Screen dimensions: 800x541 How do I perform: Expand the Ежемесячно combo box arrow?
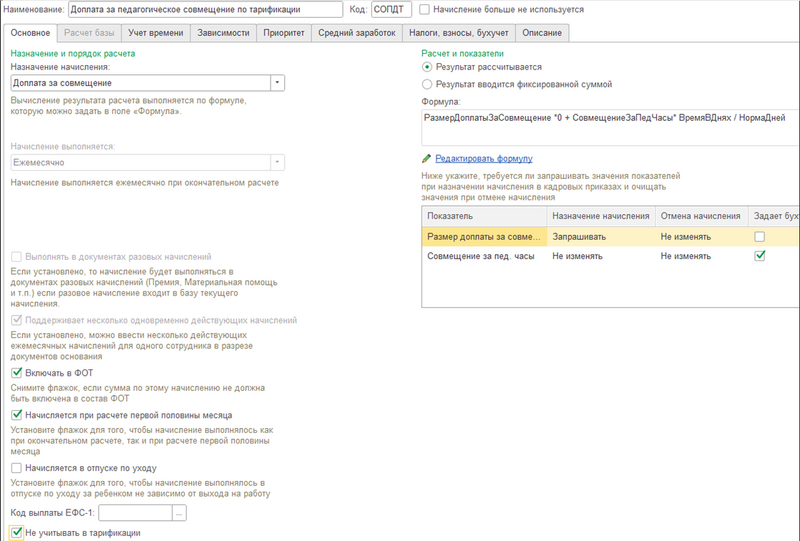click(x=277, y=163)
